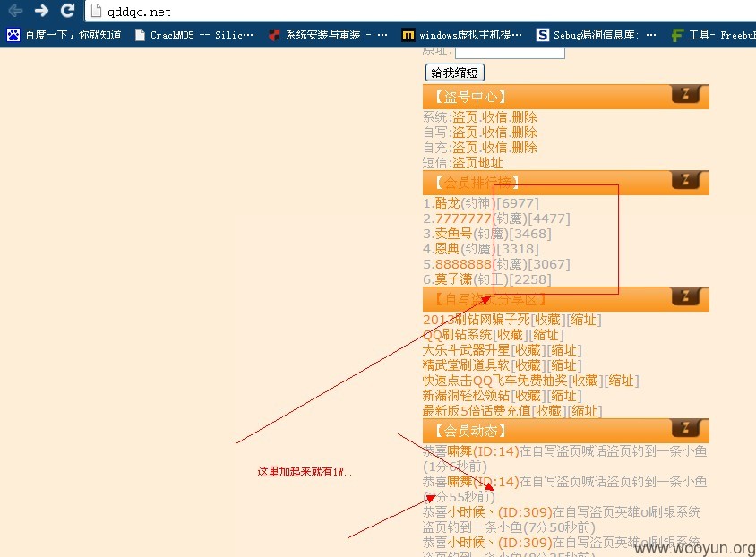
Task: Click 删除 link in the 自写 row
Action: (x=524, y=133)
